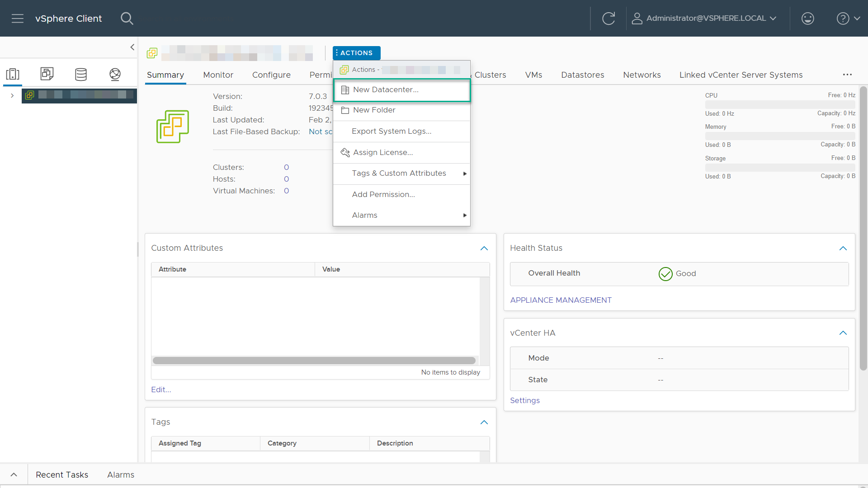Open the Alarms submenu in Actions
Viewport: 868px width, 488px height.
click(402, 216)
